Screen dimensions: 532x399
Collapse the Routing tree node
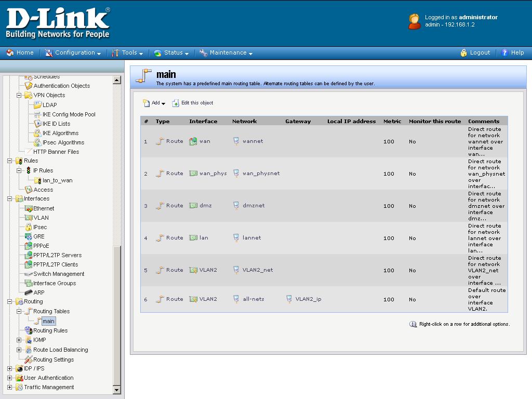coord(10,301)
